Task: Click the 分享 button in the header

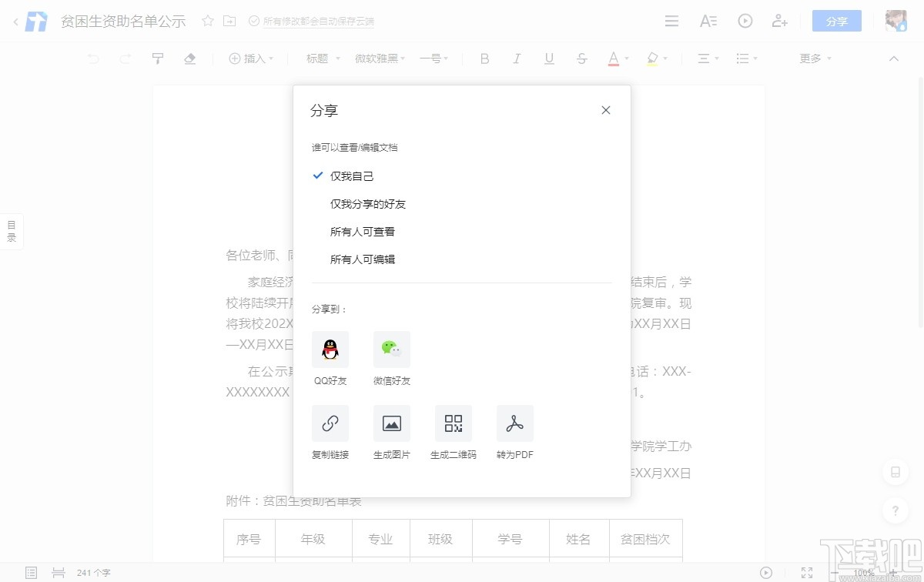Action: coord(836,21)
